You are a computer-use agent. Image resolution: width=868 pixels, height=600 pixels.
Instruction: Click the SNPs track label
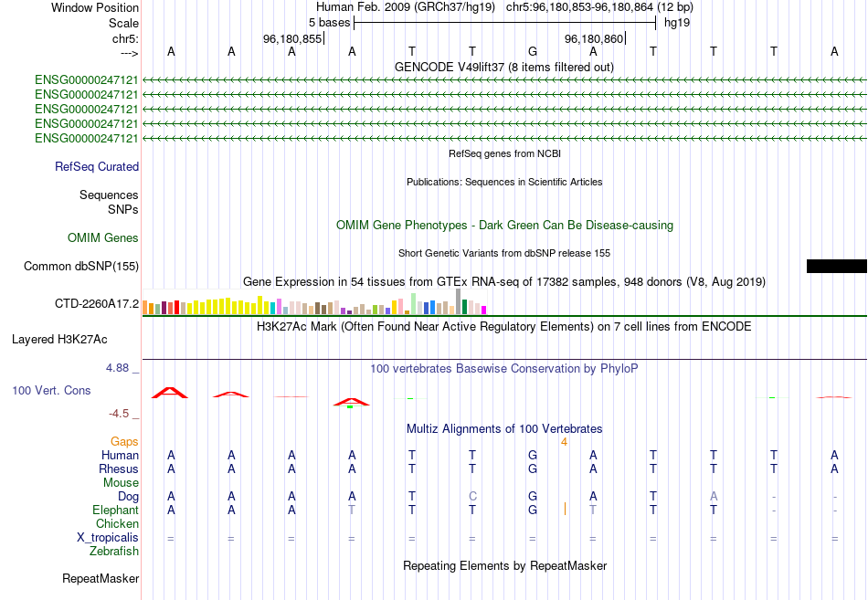[x=123, y=209]
